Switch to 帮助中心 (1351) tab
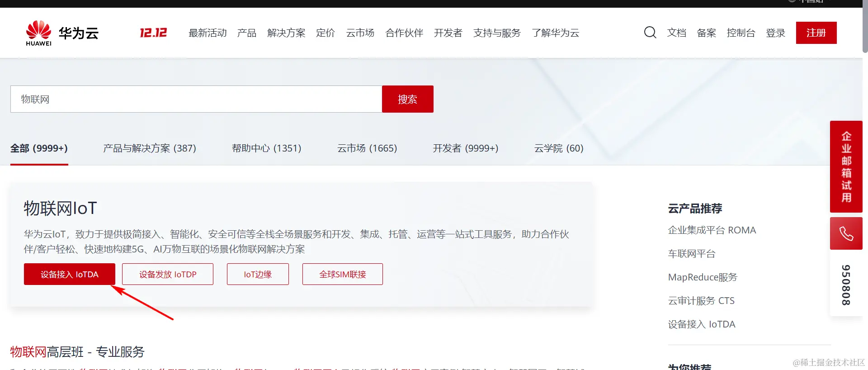Screen dimensions: 868x370 (267, 148)
